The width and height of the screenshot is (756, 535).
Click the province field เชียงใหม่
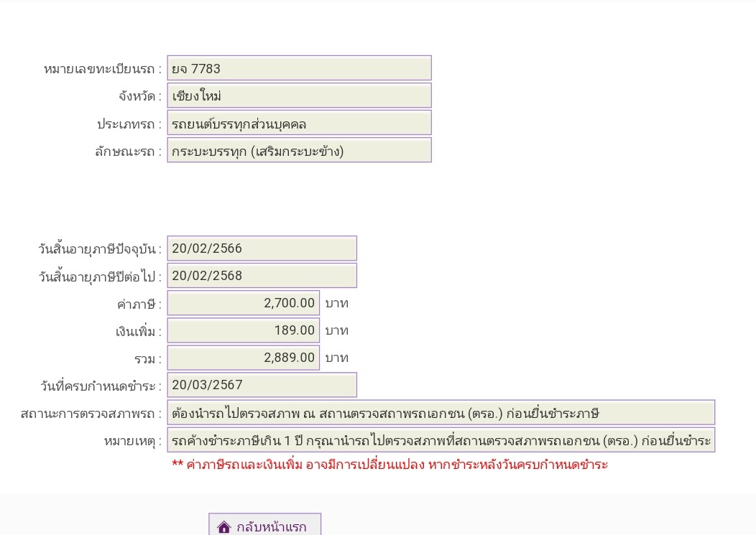pos(299,96)
